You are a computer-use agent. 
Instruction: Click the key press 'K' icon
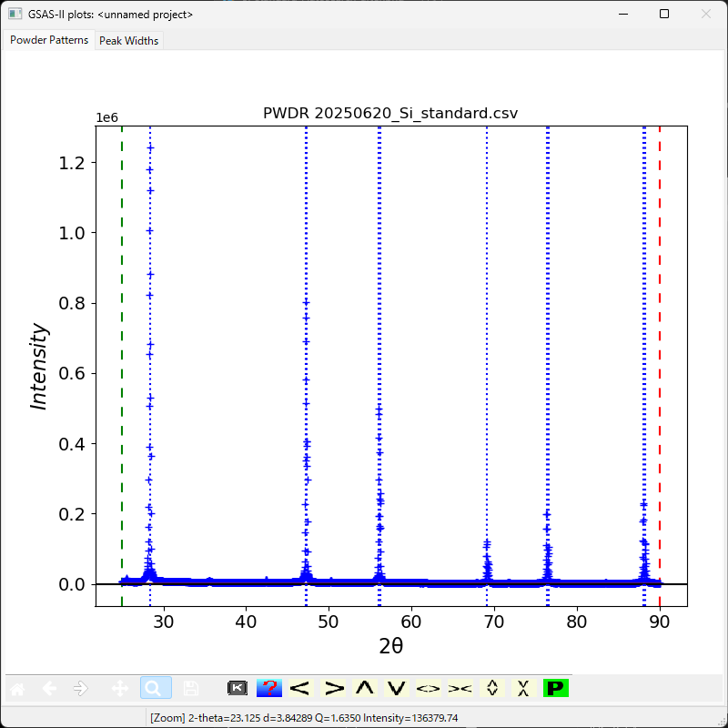[x=238, y=689]
